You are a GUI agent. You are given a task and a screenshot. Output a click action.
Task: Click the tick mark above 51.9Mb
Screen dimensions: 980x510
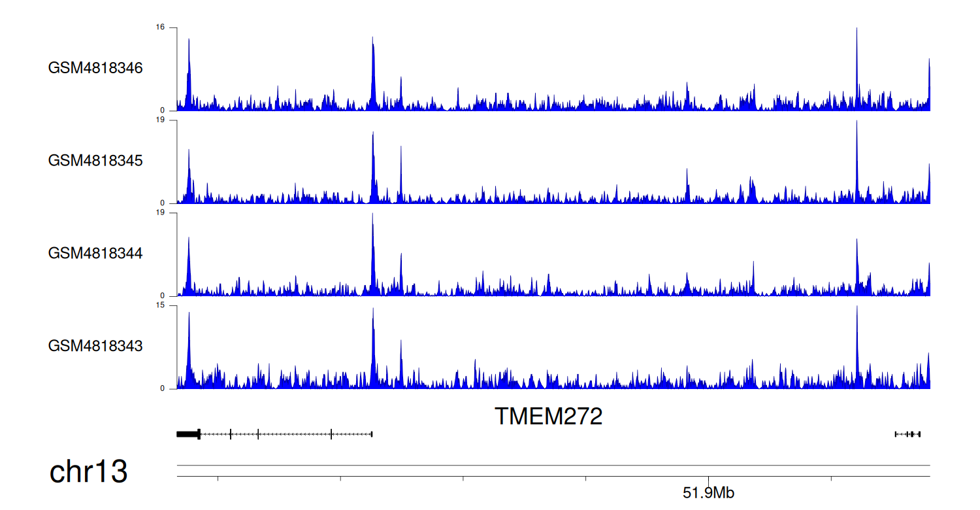tap(708, 479)
